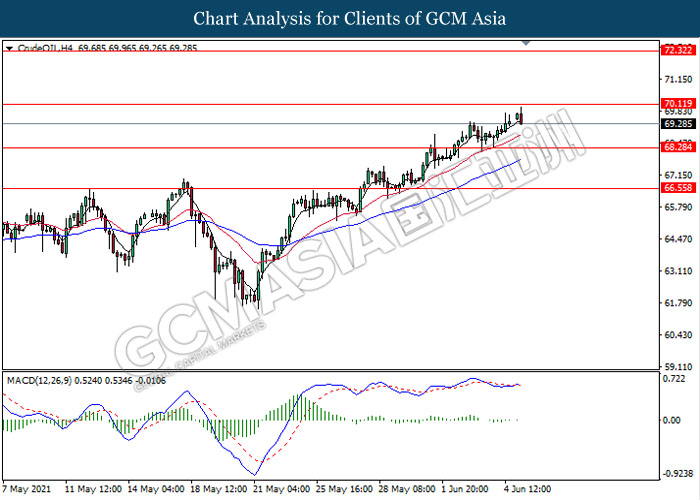Click the current price label 69.285

tap(678, 124)
